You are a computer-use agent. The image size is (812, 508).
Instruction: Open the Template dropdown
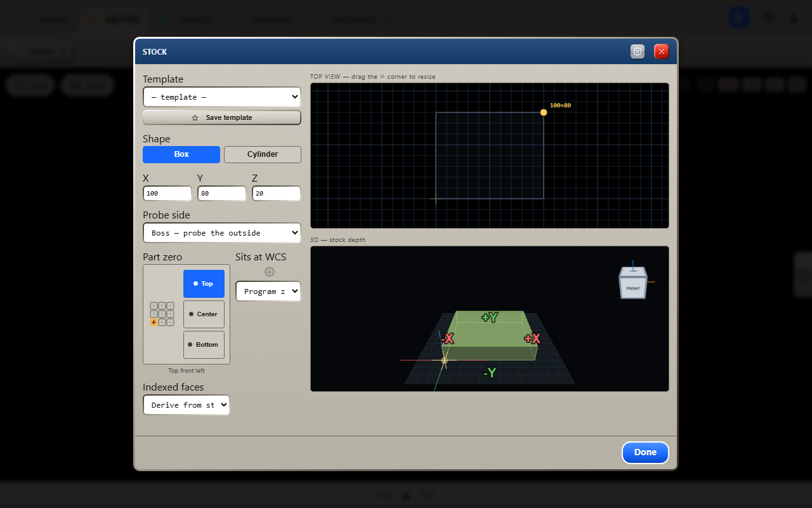222,97
